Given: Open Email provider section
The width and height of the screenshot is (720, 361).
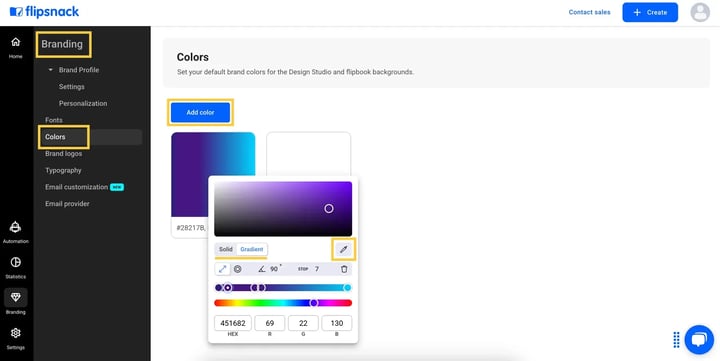Looking at the screenshot, I should coord(67,203).
